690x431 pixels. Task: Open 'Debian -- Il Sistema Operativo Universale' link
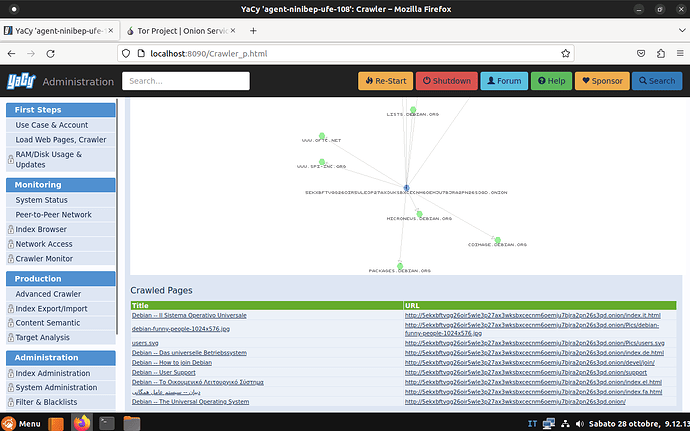[x=189, y=315]
